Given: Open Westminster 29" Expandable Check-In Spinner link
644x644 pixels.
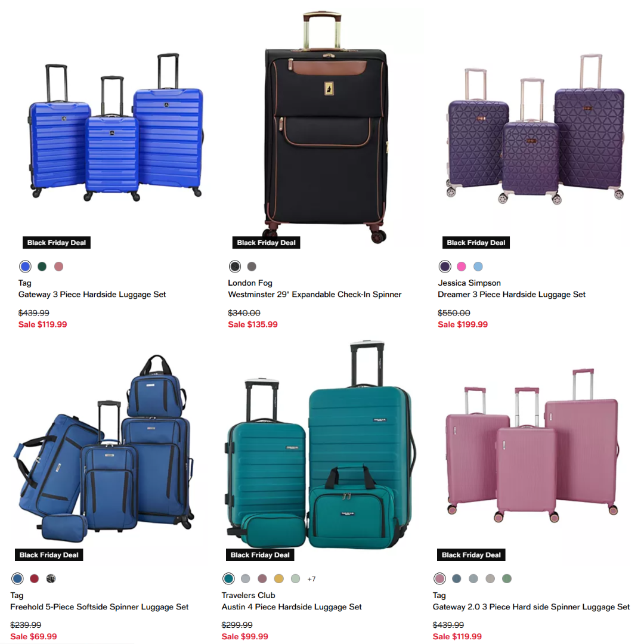Looking at the screenshot, I should coord(315,295).
